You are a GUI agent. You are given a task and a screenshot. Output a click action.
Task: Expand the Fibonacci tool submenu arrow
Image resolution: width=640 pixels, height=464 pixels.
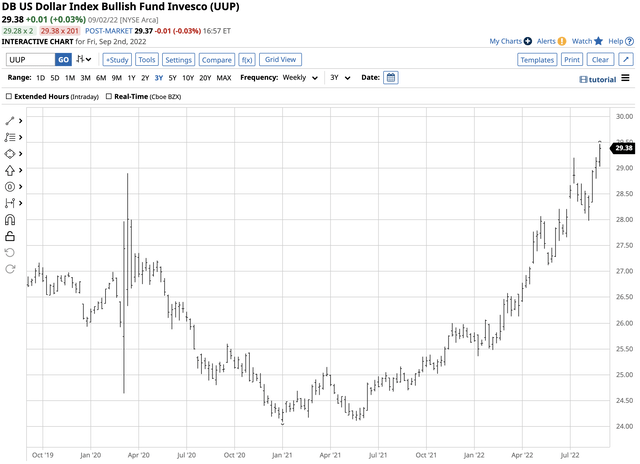tap(20, 138)
